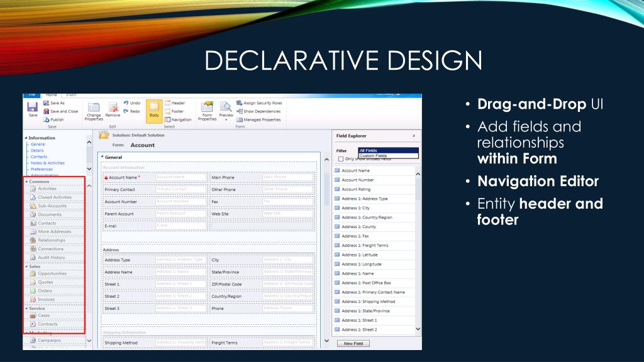The image size is (644, 362).
Task: Click the solution folder icon
Action: (104, 135)
